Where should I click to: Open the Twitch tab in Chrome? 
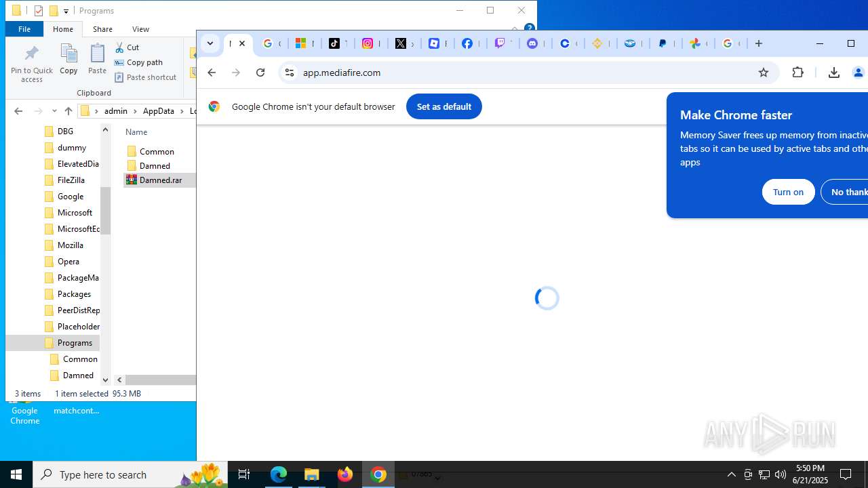(x=500, y=43)
